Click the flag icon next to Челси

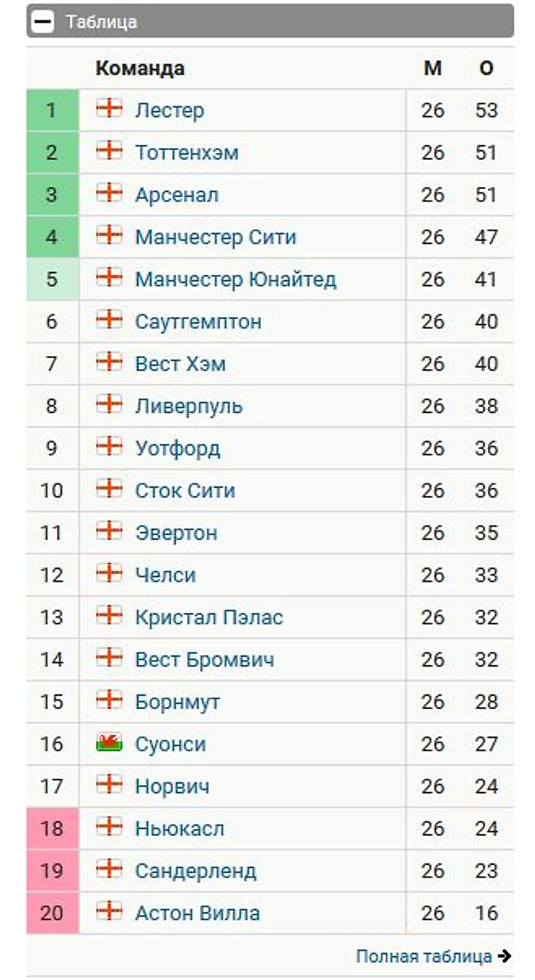tap(109, 573)
